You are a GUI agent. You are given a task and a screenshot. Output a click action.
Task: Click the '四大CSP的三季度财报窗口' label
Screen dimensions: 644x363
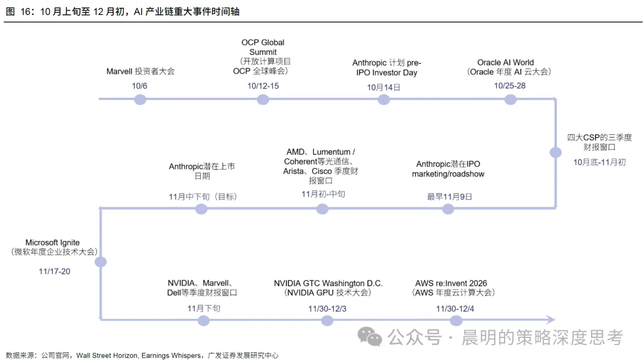600,142
